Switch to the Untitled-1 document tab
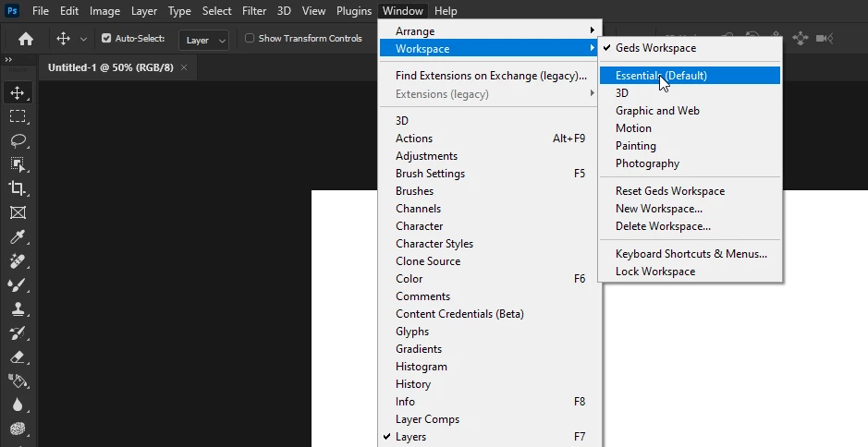This screenshot has width=868, height=447. pyautogui.click(x=111, y=67)
